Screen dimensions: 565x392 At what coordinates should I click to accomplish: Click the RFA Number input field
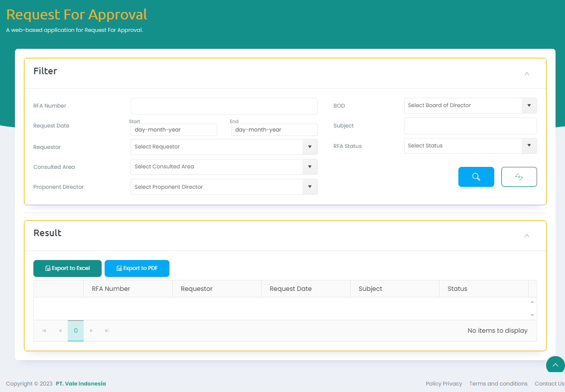[224, 106]
